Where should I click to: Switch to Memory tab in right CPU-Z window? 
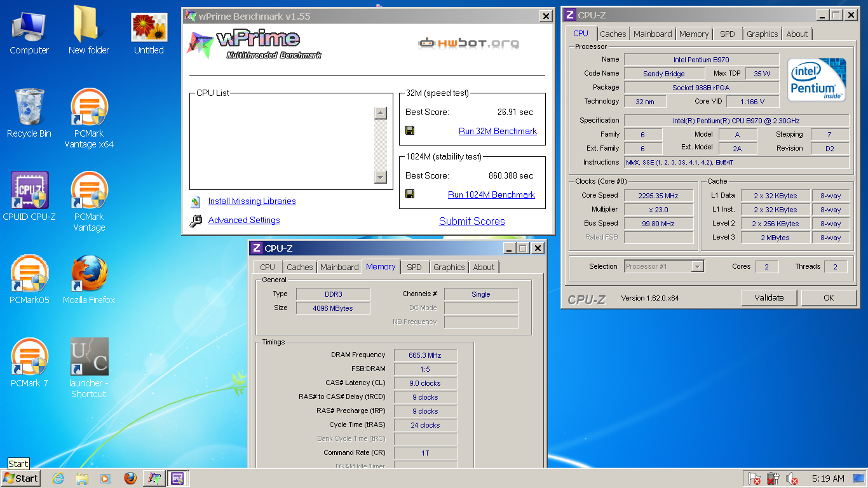[x=693, y=34]
